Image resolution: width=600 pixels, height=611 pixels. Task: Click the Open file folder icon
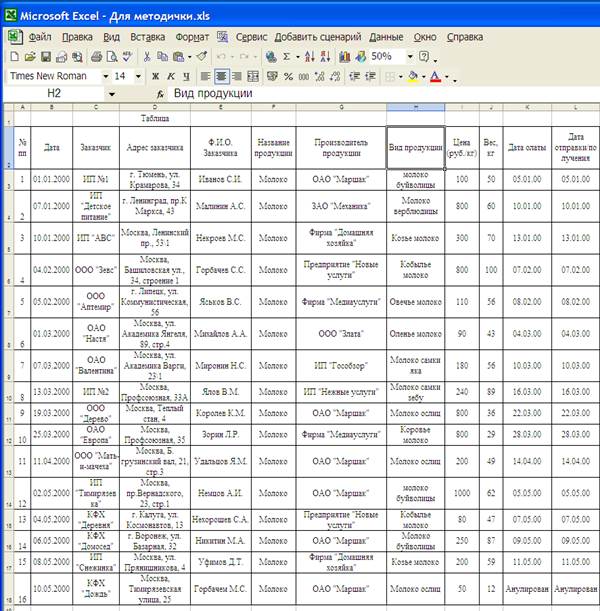point(30,57)
